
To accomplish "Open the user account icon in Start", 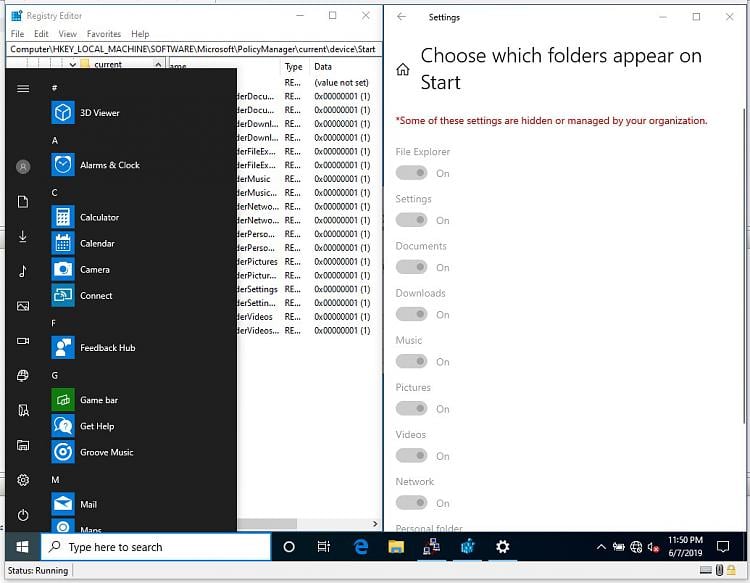I will pyautogui.click(x=23, y=166).
